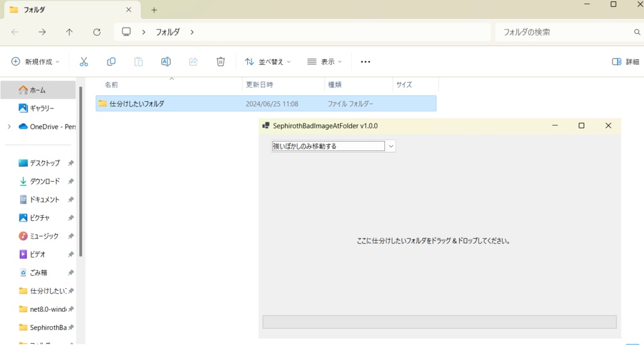Open ダウンロード in the sidebar
Image resolution: width=644 pixels, height=345 pixels.
pyautogui.click(x=40, y=181)
